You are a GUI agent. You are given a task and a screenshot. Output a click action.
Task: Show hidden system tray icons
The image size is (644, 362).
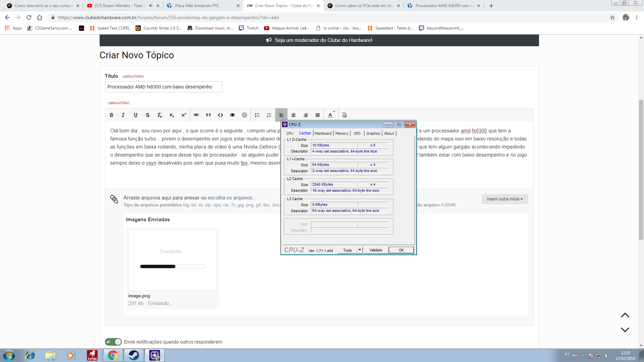[583, 356]
